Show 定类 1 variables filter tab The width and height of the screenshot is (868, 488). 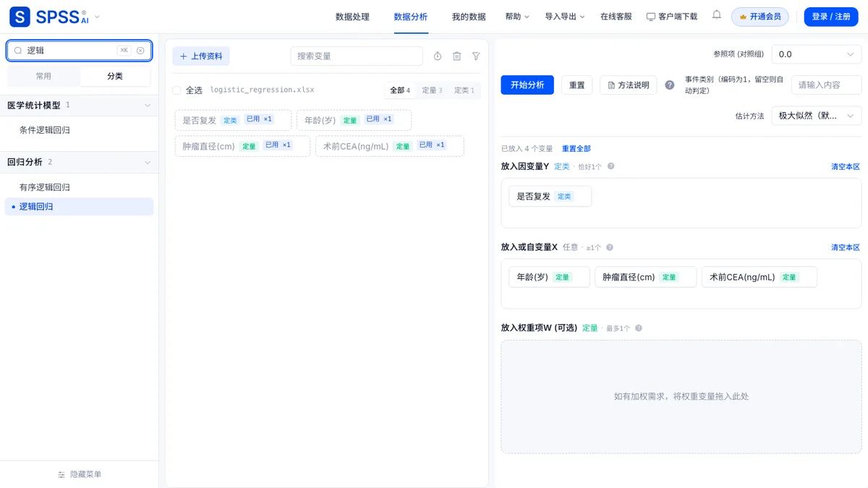pos(464,90)
